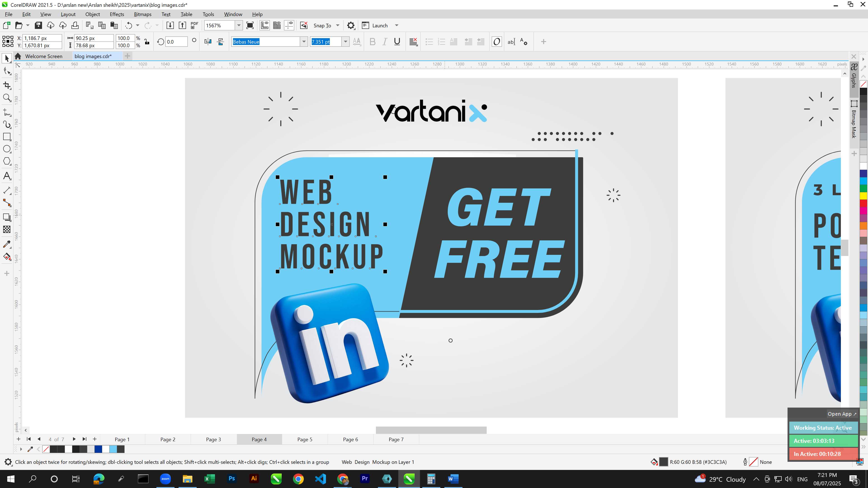Click the Full-screen preview icon

pyautogui.click(x=250, y=25)
